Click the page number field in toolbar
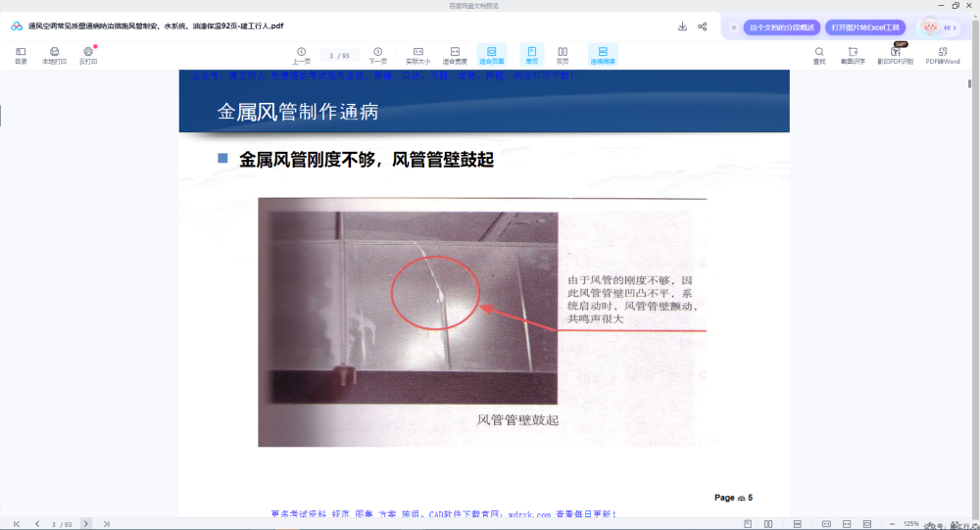 pos(339,56)
